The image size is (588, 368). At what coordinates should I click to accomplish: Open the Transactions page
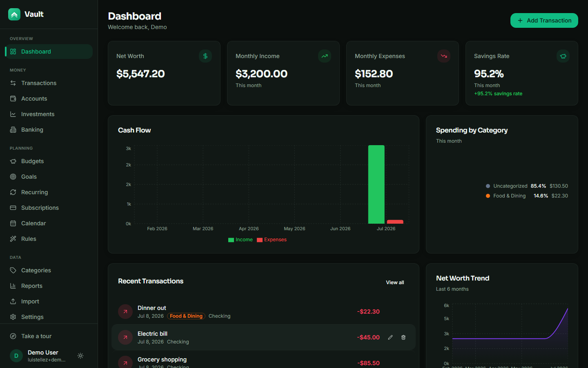pos(49,83)
